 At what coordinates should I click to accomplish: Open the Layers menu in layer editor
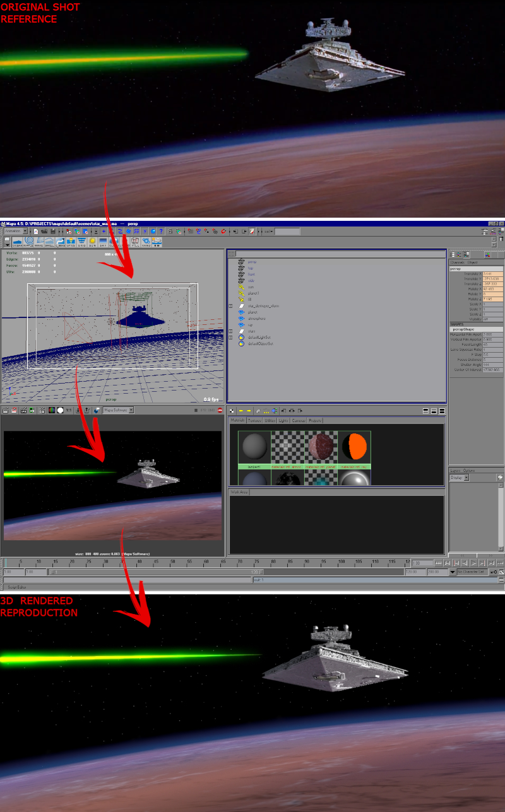[x=454, y=470]
